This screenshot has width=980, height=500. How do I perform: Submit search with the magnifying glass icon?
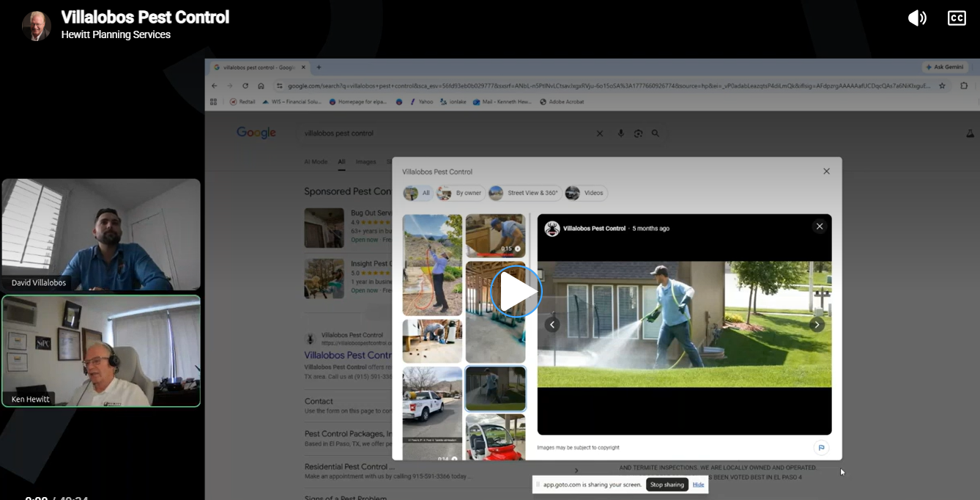click(656, 133)
